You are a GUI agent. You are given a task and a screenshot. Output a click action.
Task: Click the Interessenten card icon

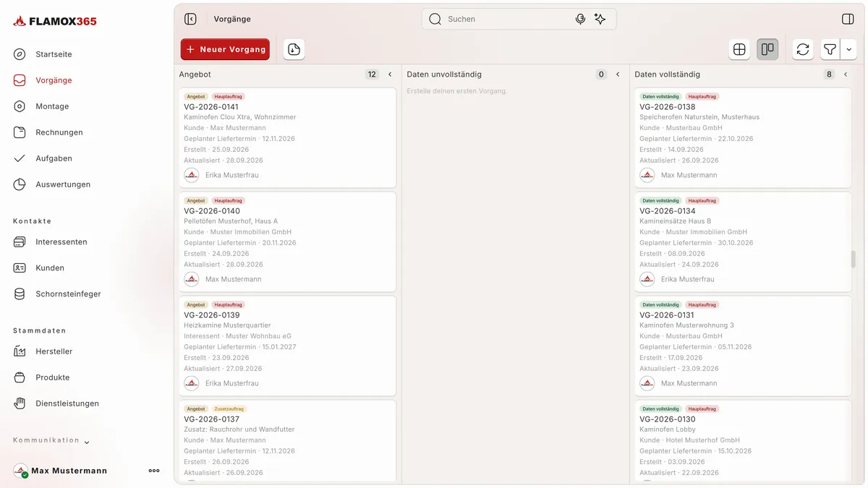point(20,242)
